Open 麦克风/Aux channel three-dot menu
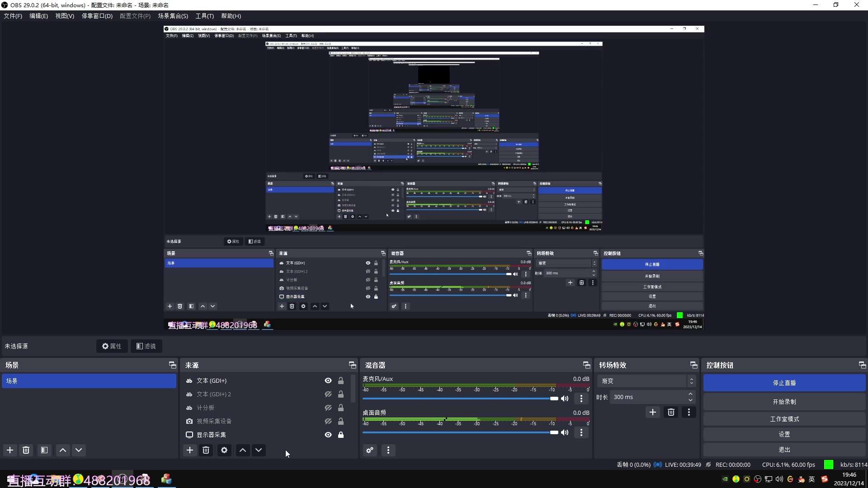 click(x=581, y=399)
